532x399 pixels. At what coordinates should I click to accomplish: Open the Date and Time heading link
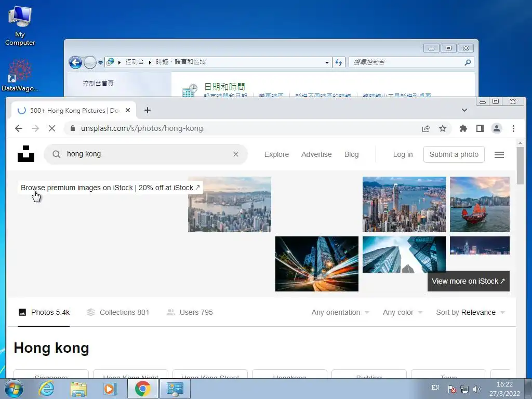[224, 87]
